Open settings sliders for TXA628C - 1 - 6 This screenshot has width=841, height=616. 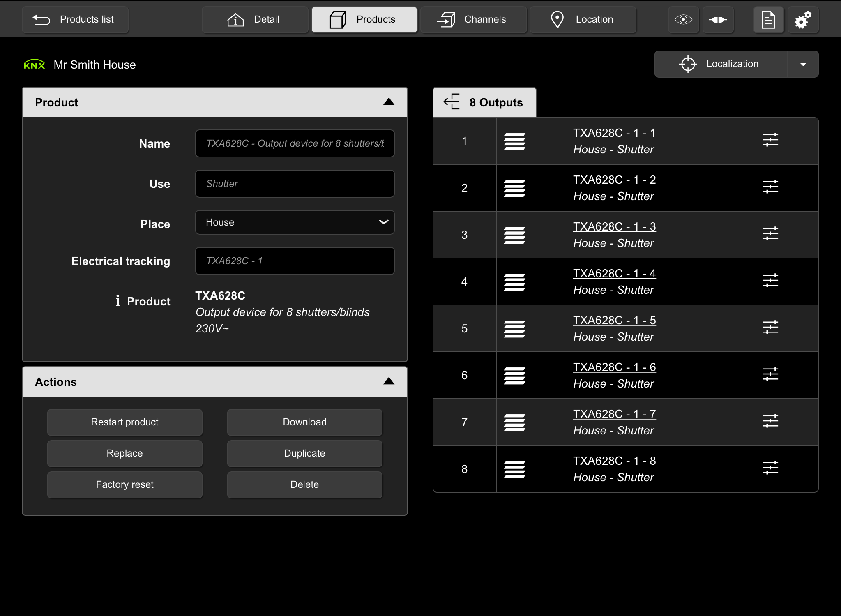[770, 374]
